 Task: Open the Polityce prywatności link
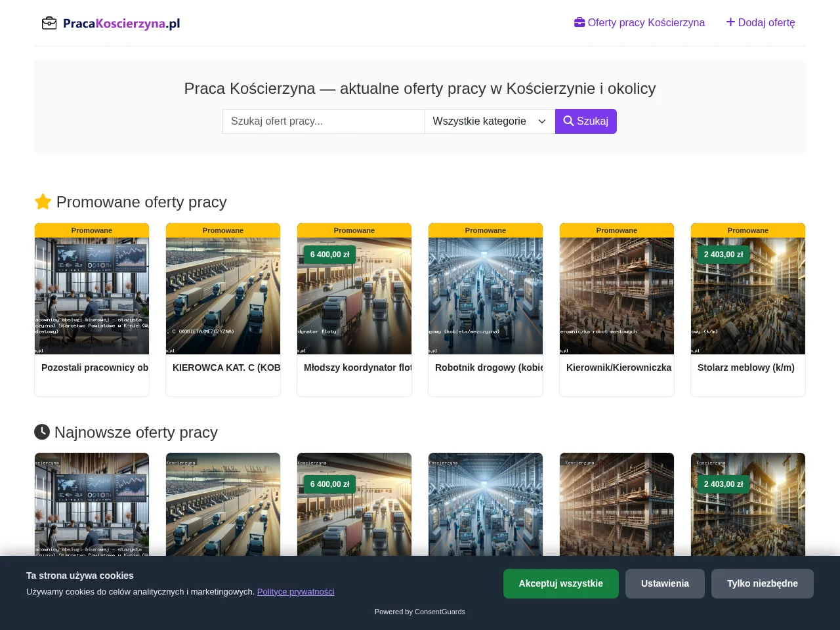coord(295,591)
